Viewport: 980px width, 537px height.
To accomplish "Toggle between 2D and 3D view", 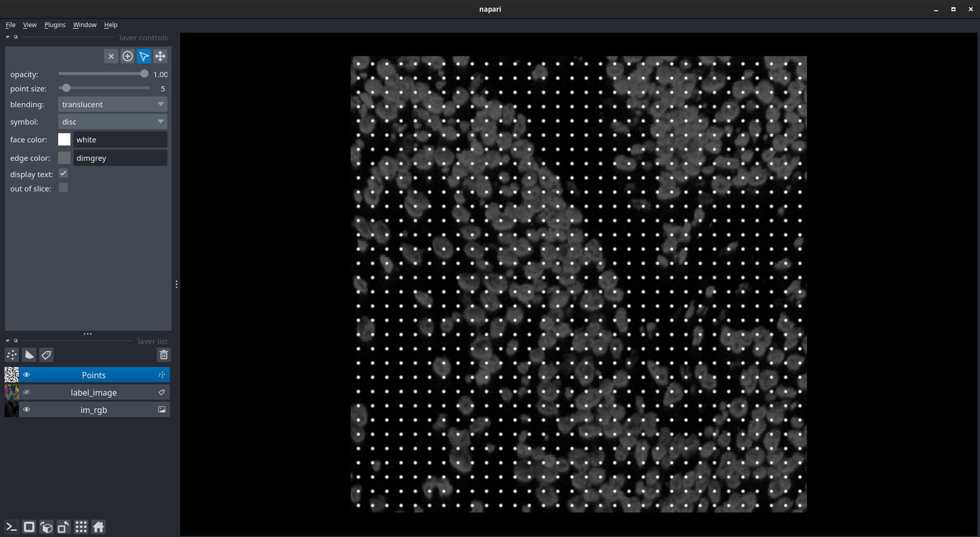I will (x=29, y=527).
